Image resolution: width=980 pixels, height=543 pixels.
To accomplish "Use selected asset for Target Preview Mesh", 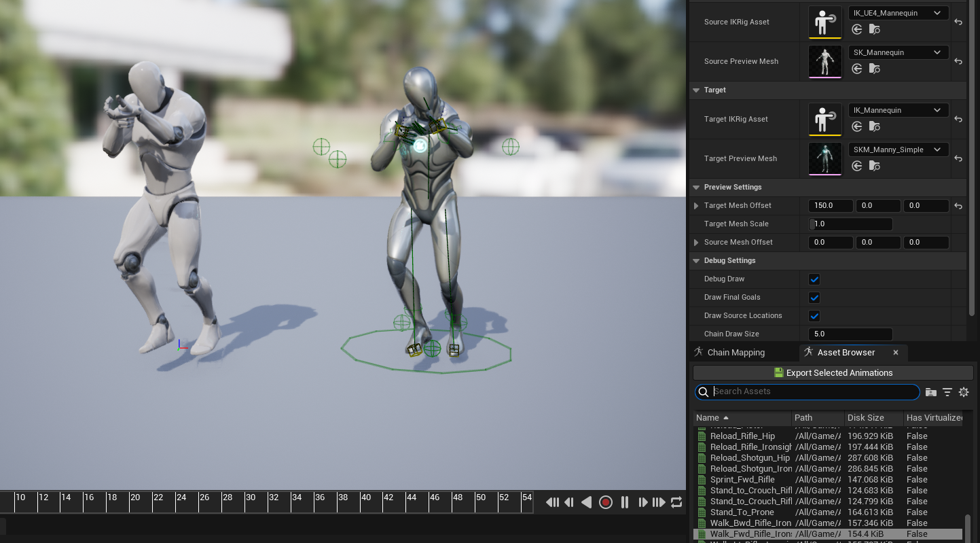I will tap(856, 166).
